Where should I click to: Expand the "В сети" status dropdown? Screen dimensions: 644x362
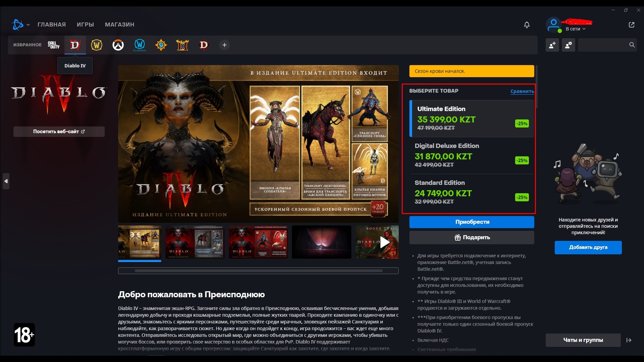pyautogui.click(x=576, y=29)
